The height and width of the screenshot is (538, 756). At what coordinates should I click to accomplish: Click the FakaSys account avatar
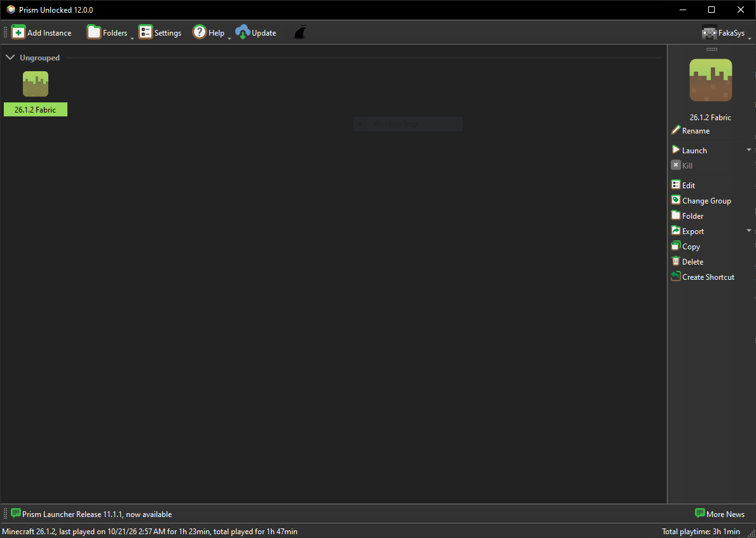709,33
